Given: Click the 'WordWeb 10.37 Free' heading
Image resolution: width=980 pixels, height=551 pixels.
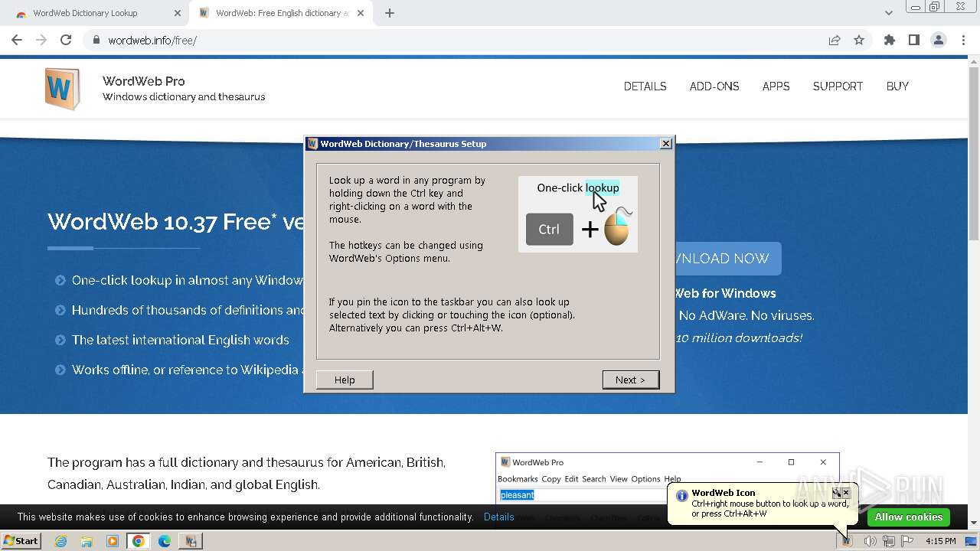Looking at the screenshot, I should [x=176, y=222].
